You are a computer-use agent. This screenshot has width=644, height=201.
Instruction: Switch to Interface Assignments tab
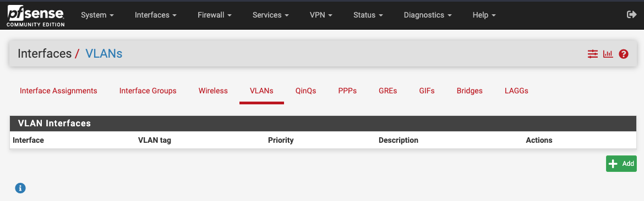[x=58, y=91]
